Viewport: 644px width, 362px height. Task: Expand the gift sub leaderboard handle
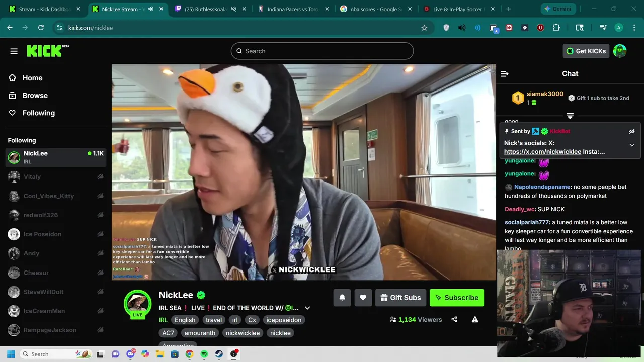point(570,116)
